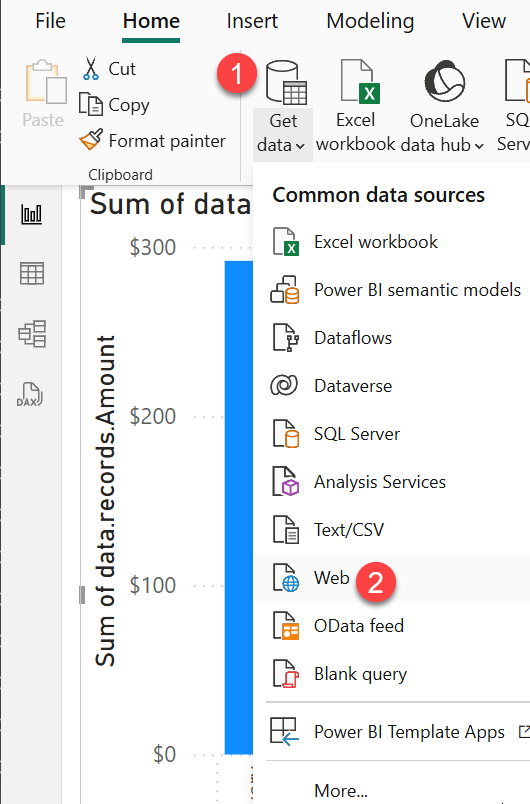
Task: Click the OneLake data hub icon
Action: click(444, 81)
